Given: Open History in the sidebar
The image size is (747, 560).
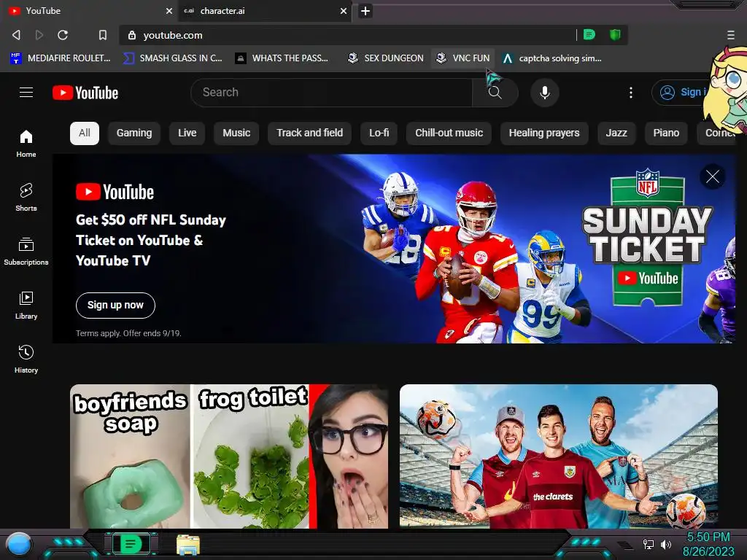Looking at the screenshot, I should 26,359.
